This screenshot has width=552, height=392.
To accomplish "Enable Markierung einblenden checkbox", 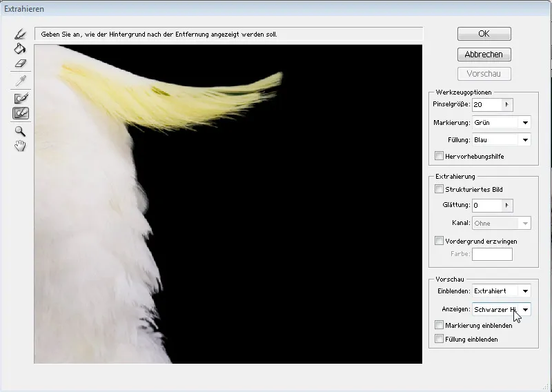I will (x=440, y=325).
